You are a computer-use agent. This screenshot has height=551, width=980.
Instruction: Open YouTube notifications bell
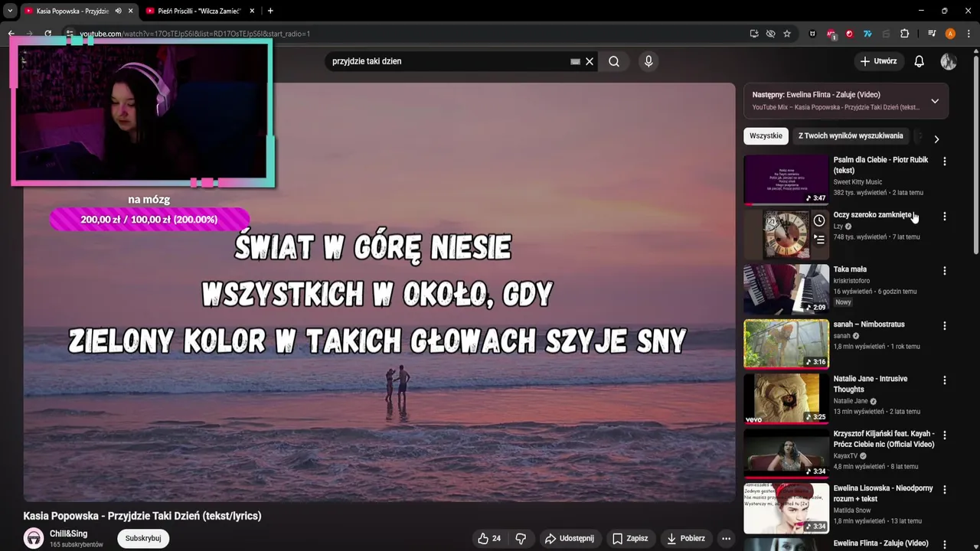tap(919, 61)
